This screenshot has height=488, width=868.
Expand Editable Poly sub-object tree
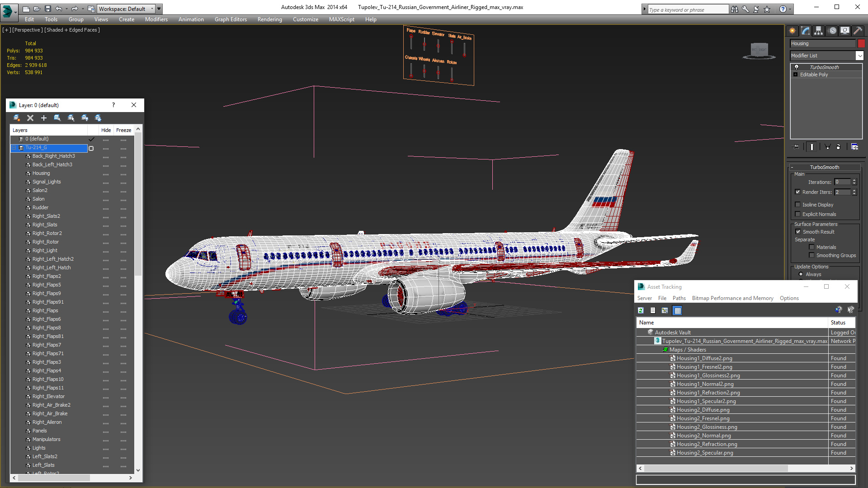point(796,75)
